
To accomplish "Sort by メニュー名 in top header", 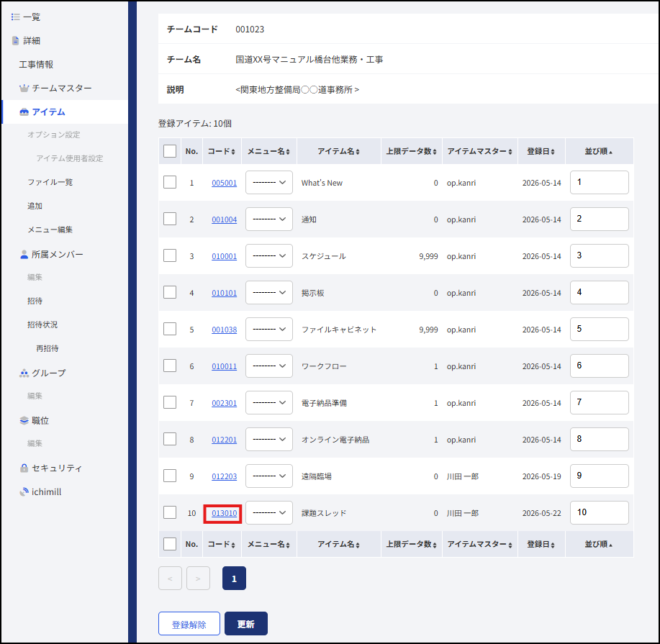I will (x=268, y=151).
